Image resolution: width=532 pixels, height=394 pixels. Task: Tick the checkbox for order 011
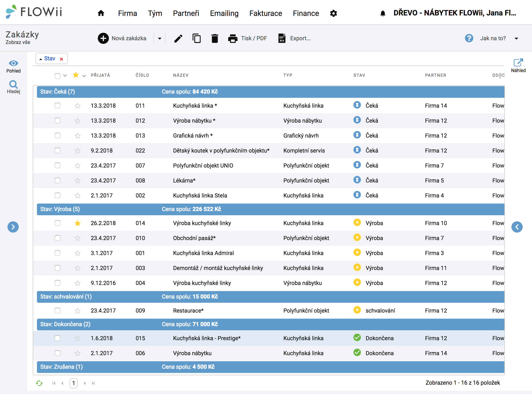58,106
